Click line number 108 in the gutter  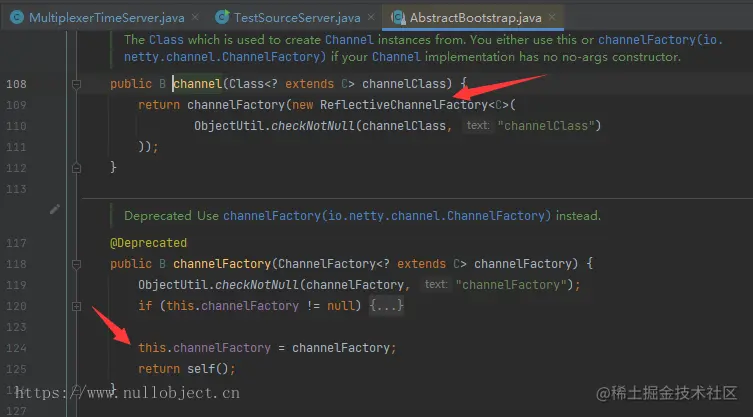tap(16, 84)
